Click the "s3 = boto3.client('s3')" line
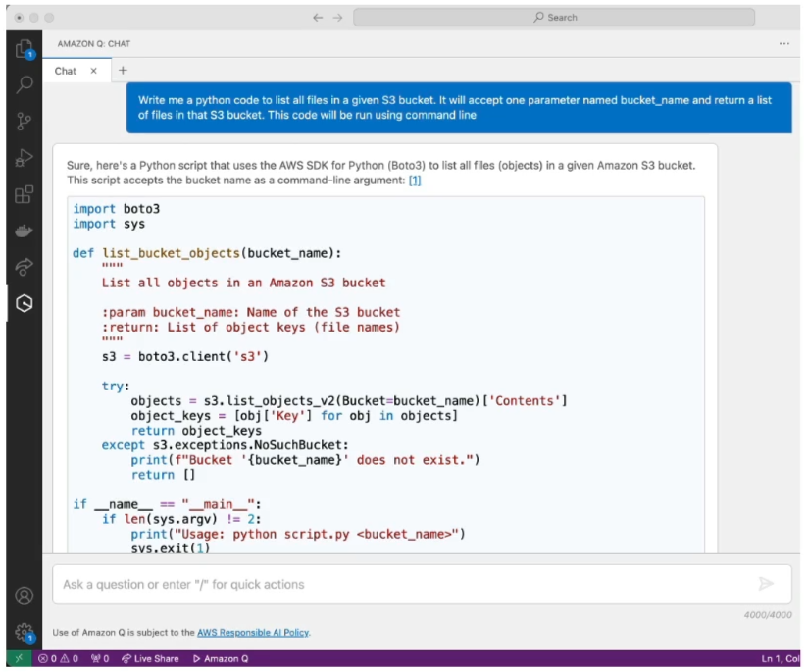Screen dimensions: 807x672 click(x=185, y=356)
